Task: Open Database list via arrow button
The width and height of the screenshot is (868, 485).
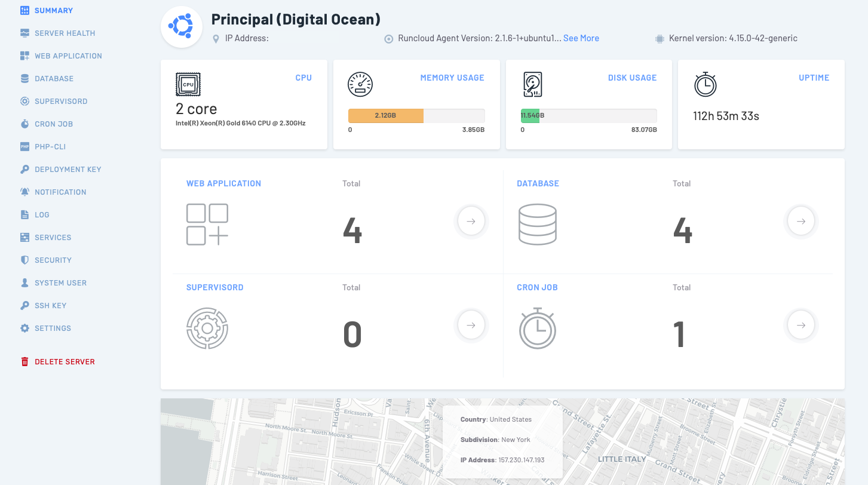Action: [x=800, y=222]
